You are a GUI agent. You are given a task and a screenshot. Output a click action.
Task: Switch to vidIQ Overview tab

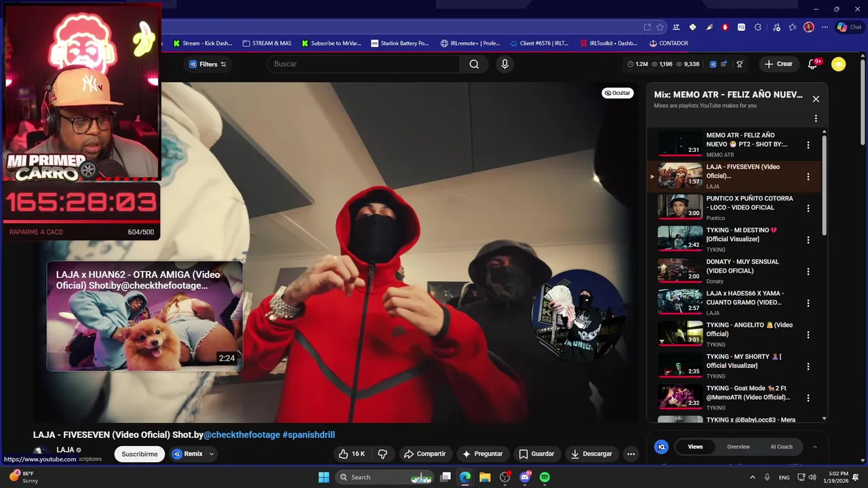pyautogui.click(x=738, y=447)
